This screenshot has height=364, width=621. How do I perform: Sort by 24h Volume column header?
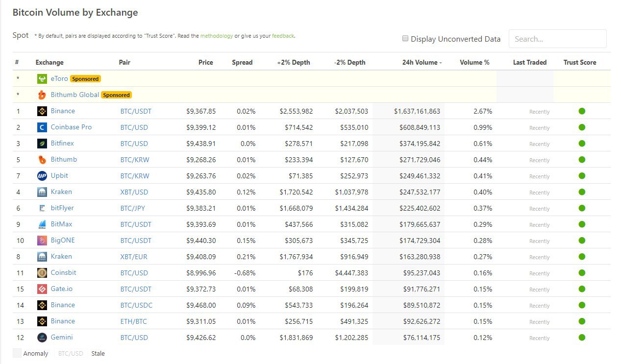tap(422, 62)
